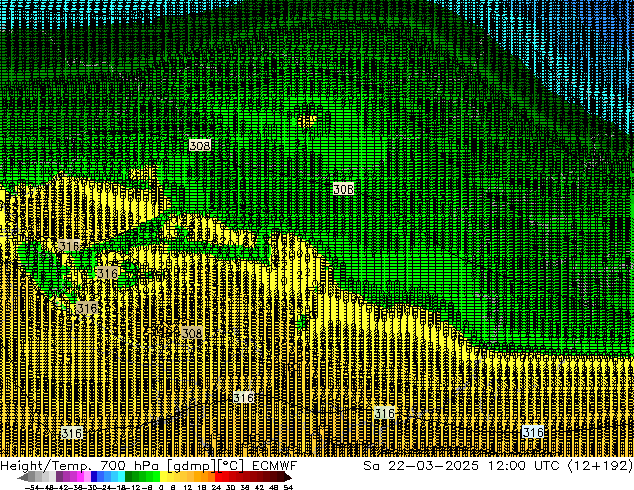Click the '42' legend value
The image size is (634, 490).
pyautogui.click(x=259, y=488)
